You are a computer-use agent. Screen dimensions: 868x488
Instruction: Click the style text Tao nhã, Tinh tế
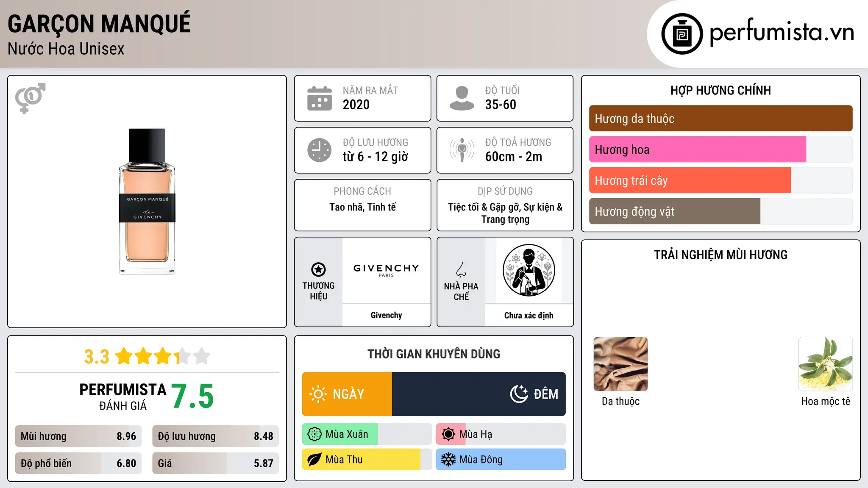click(x=363, y=207)
